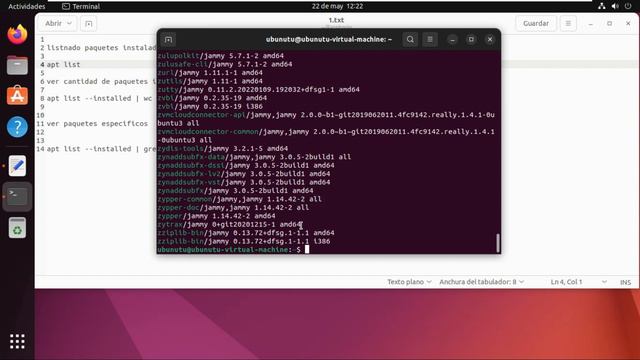This screenshot has height=360, width=640.
Task: Click line 8 "apt list --installed | wc"
Action: (x=99, y=98)
